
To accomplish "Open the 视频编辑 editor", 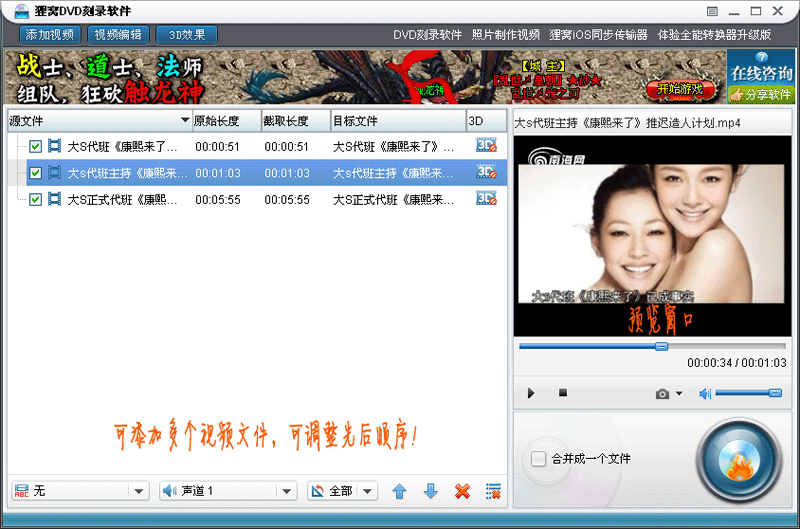I will 118,35.
